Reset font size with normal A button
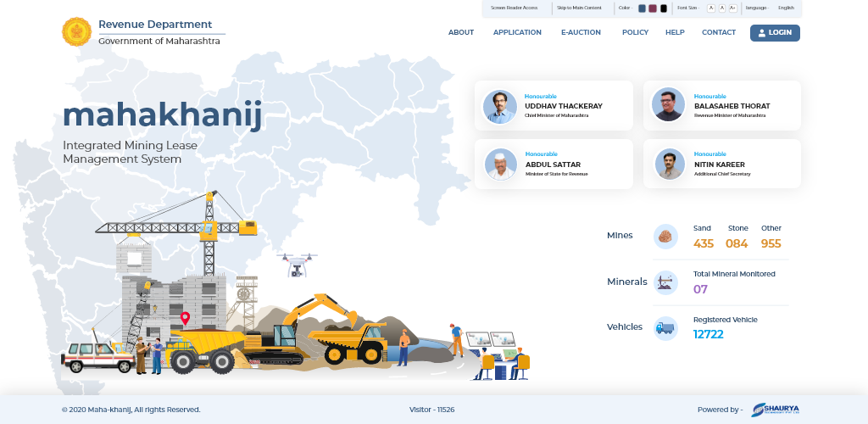 click(722, 8)
